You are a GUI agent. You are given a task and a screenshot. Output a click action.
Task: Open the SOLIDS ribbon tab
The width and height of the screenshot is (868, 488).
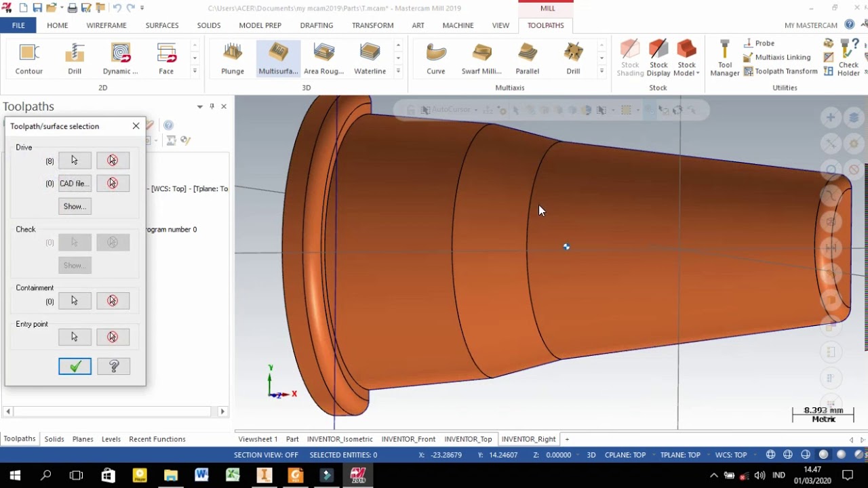point(209,25)
